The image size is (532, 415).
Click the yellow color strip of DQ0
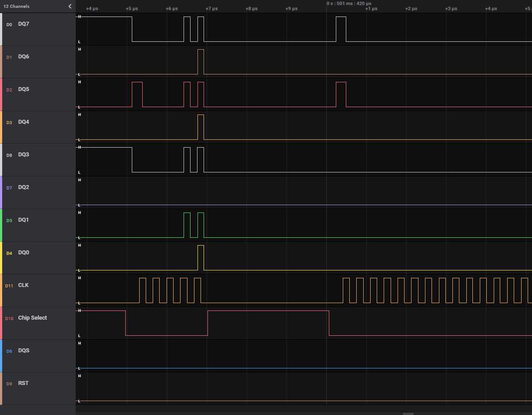(1, 258)
